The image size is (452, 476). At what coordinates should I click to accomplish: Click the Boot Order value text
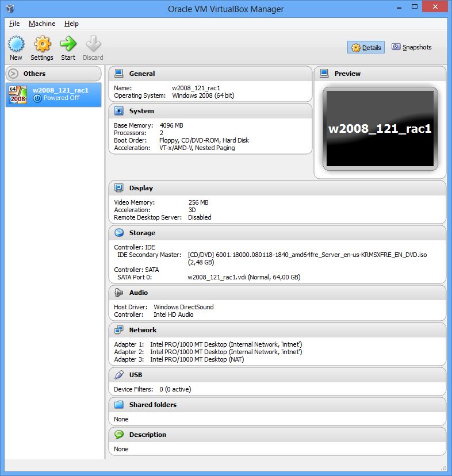(204, 140)
